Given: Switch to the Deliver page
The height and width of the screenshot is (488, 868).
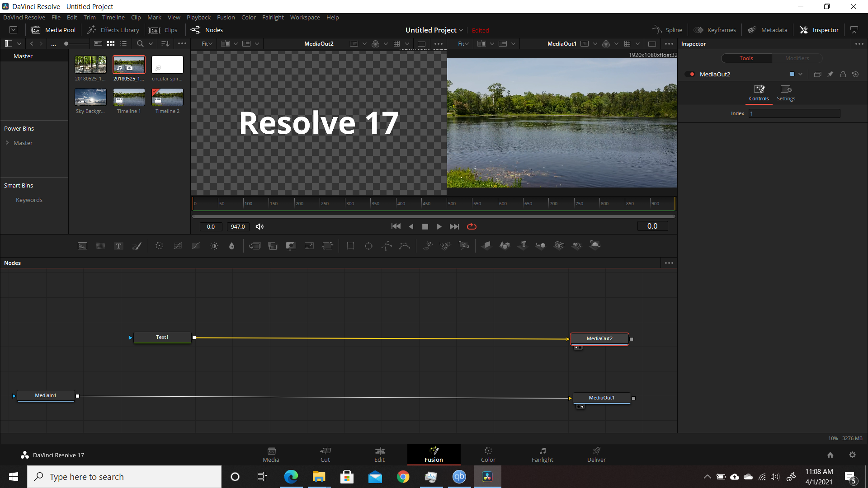Looking at the screenshot, I should (596, 455).
